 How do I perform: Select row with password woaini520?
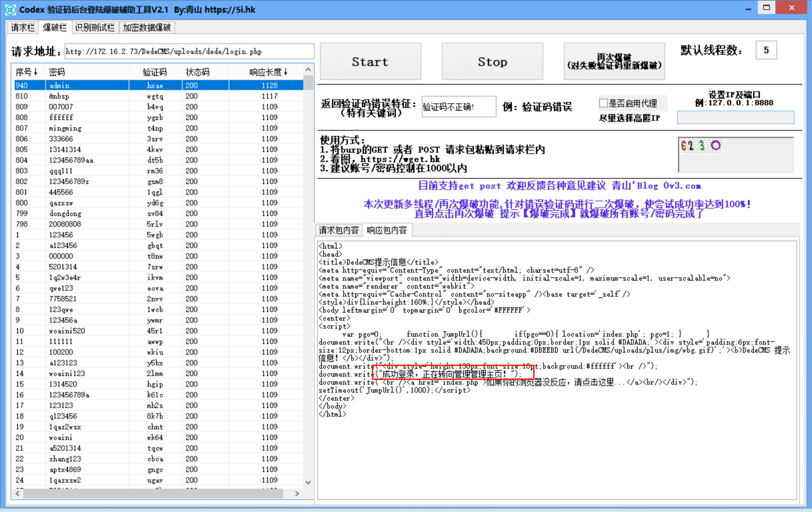(159, 331)
